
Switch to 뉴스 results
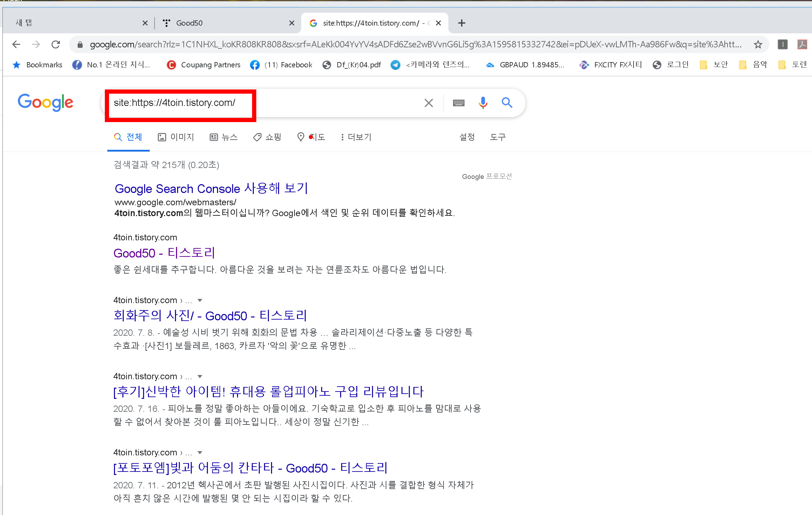tap(224, 137)
